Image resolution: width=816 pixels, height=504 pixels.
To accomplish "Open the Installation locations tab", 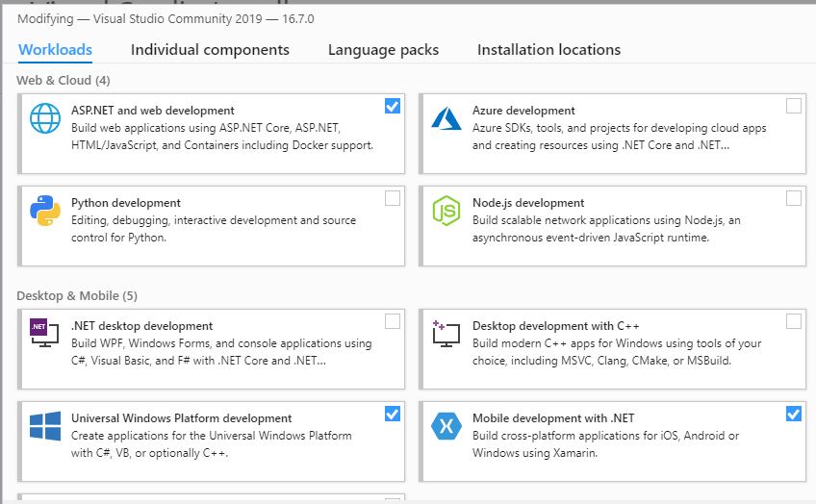I will [x=548, y=50].
